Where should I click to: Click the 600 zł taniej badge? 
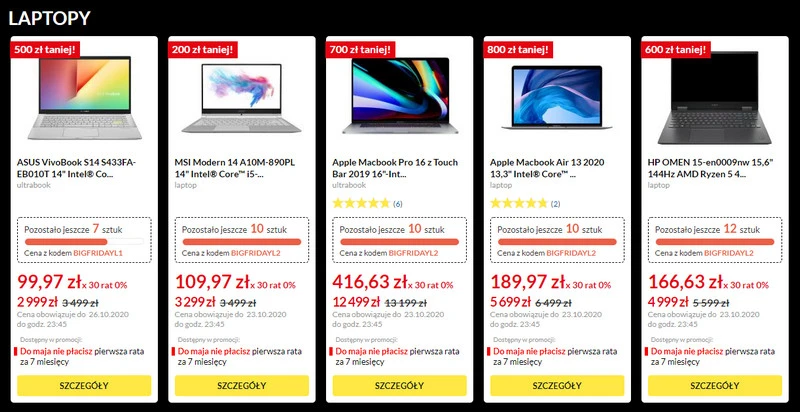(677, 48)
